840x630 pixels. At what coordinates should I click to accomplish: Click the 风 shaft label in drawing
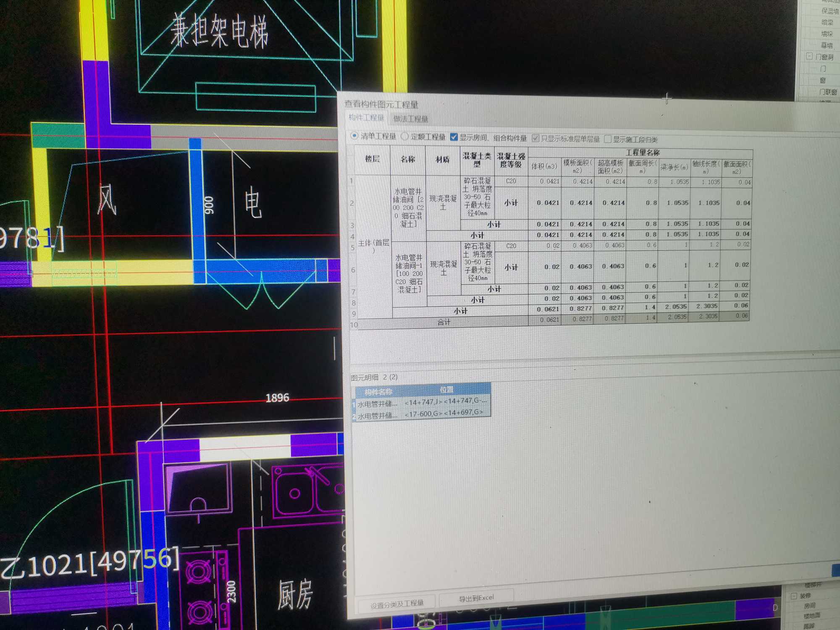(x=106, y=199)
